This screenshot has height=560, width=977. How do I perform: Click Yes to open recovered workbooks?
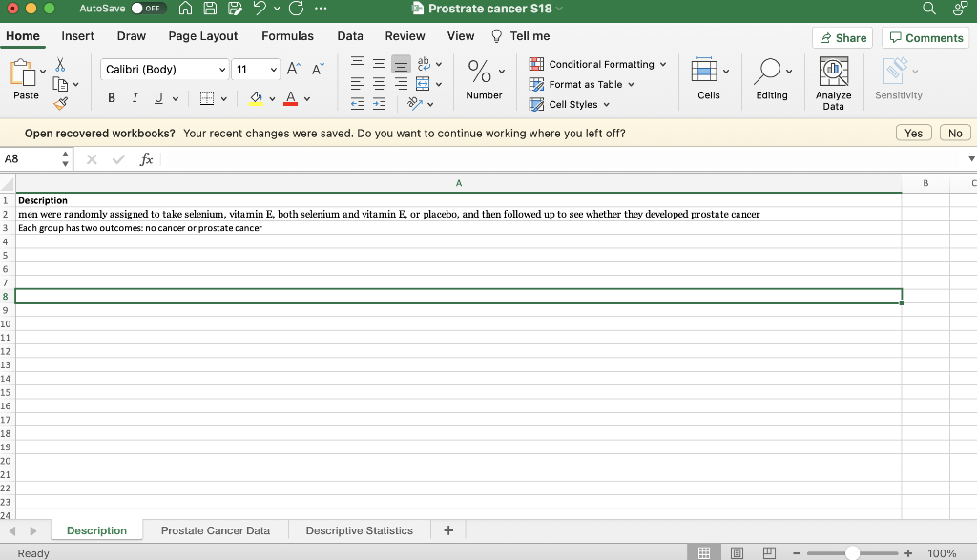coord(913,133)
